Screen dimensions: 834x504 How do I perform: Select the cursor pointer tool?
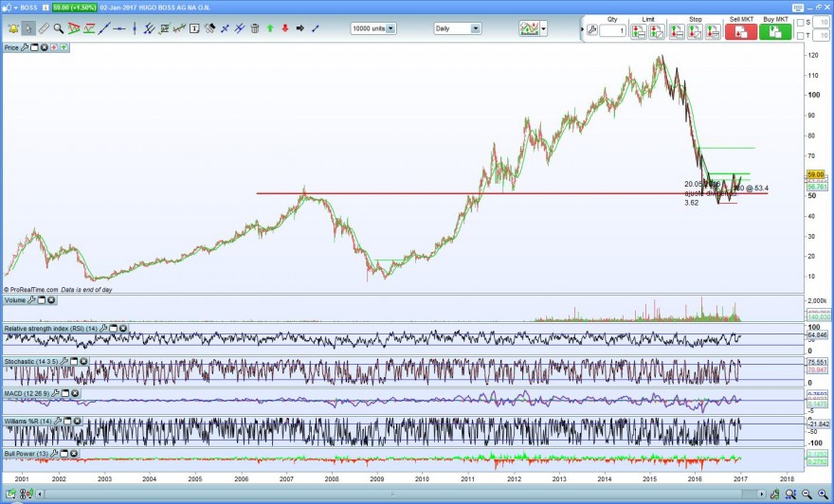[x=28, y=28]
